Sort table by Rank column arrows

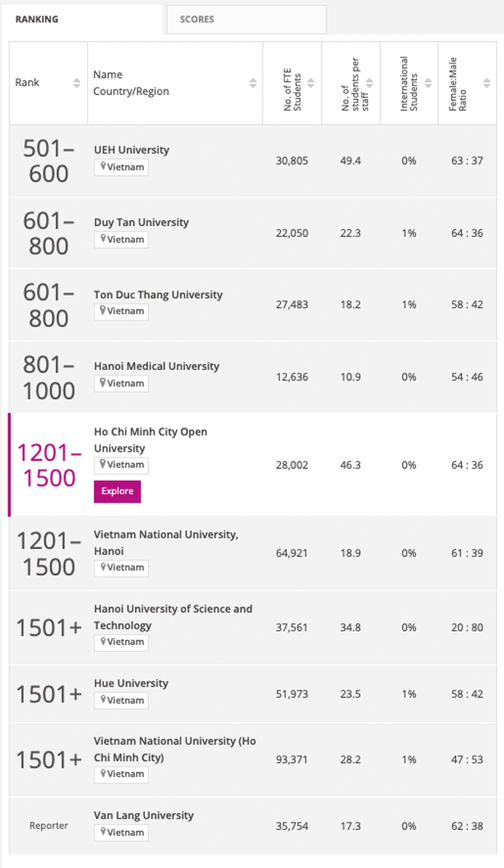tap(76, 83)
